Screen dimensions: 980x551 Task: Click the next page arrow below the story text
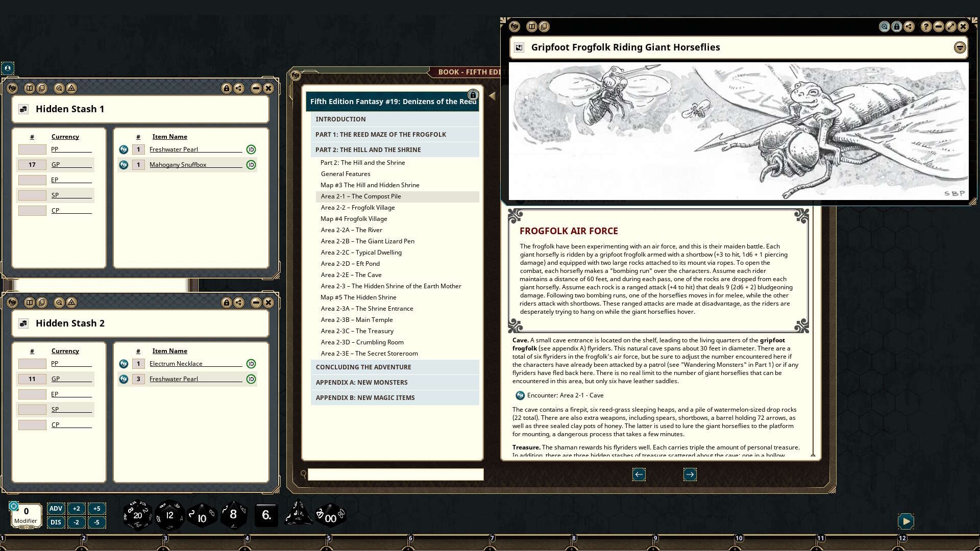(690, 474)
